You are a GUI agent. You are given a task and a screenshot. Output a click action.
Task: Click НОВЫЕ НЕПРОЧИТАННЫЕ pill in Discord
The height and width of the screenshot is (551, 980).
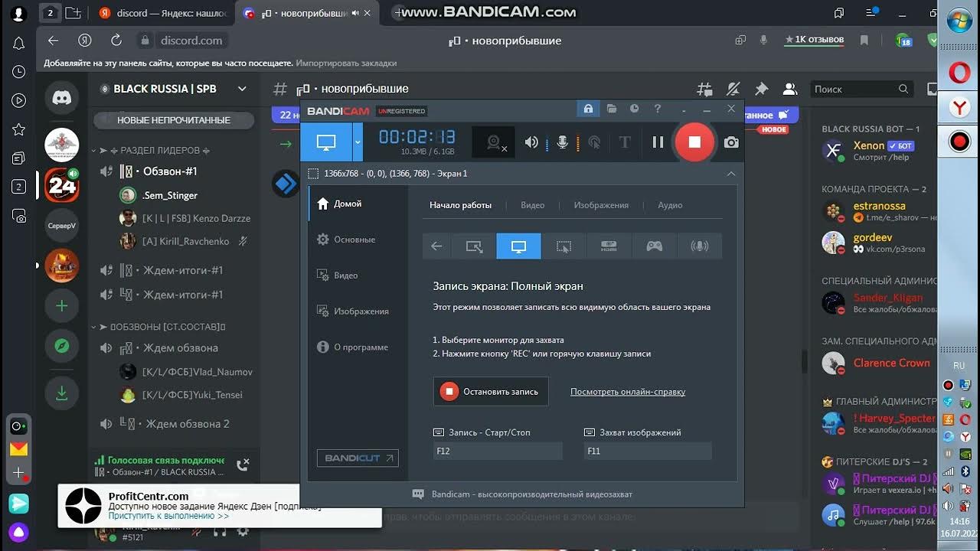(174, 120)
